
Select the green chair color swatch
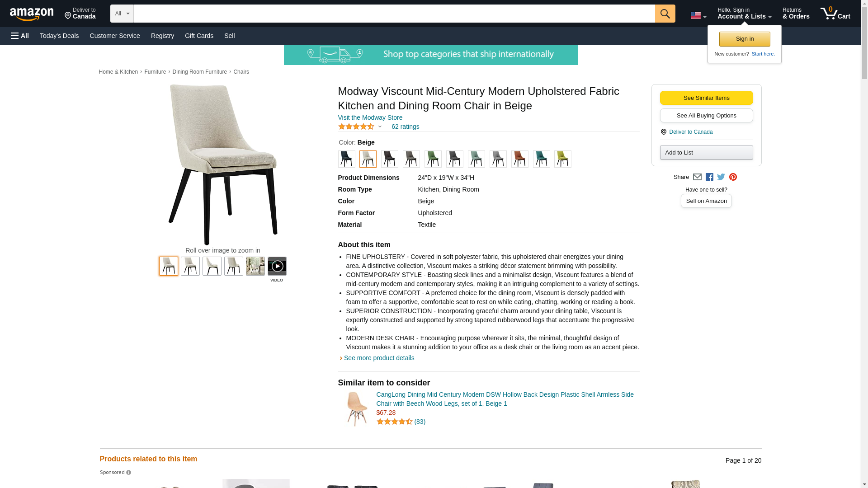tap(433, 159)
